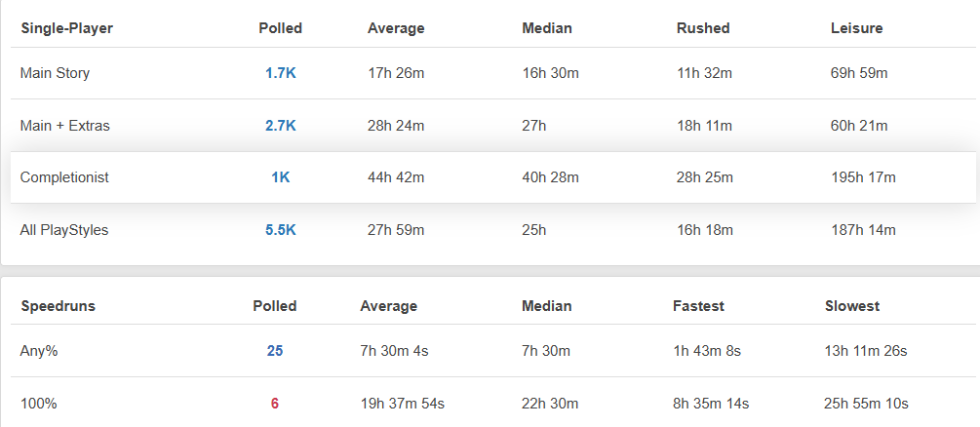This screenshot has width=980, height=427.
Task: Click the Fastest column header
Action: coord(699,306)
